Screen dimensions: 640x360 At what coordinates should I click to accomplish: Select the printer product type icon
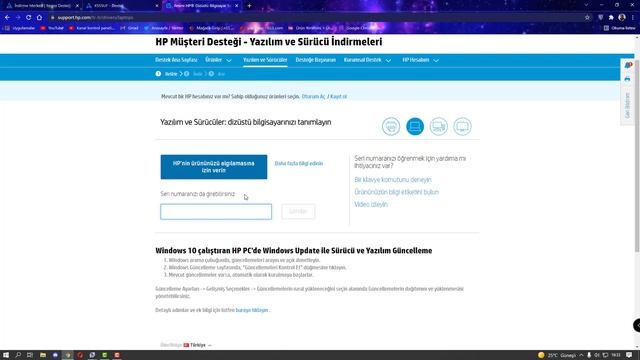point(391,126)
